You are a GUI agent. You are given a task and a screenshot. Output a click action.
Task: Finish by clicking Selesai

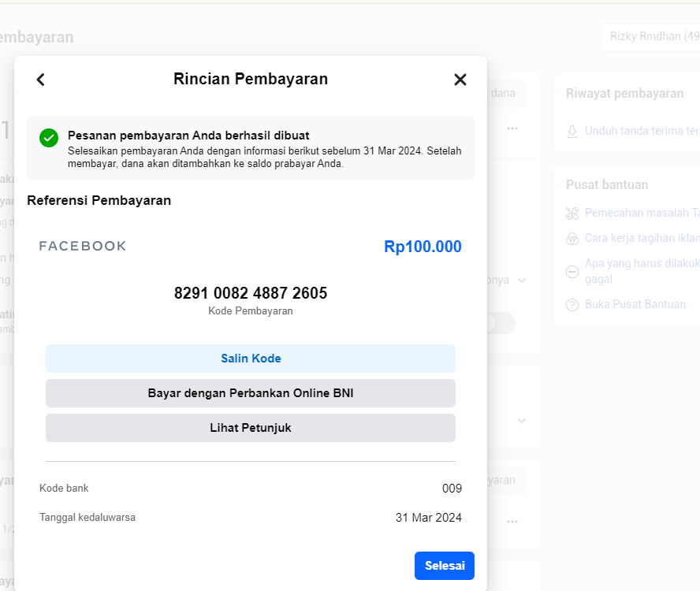(444, 566)
